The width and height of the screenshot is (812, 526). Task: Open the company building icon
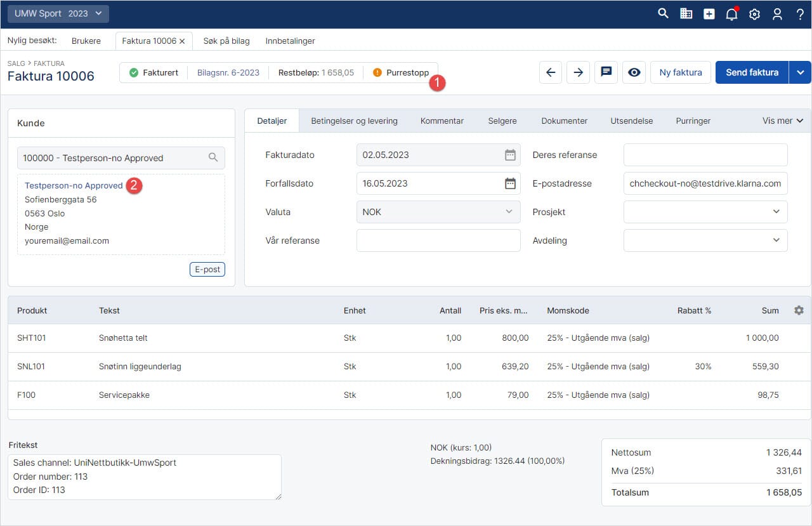(686, 13)
